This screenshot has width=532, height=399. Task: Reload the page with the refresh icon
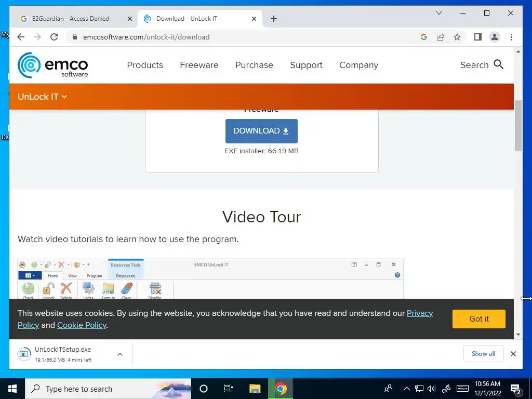tap(54, 37)
